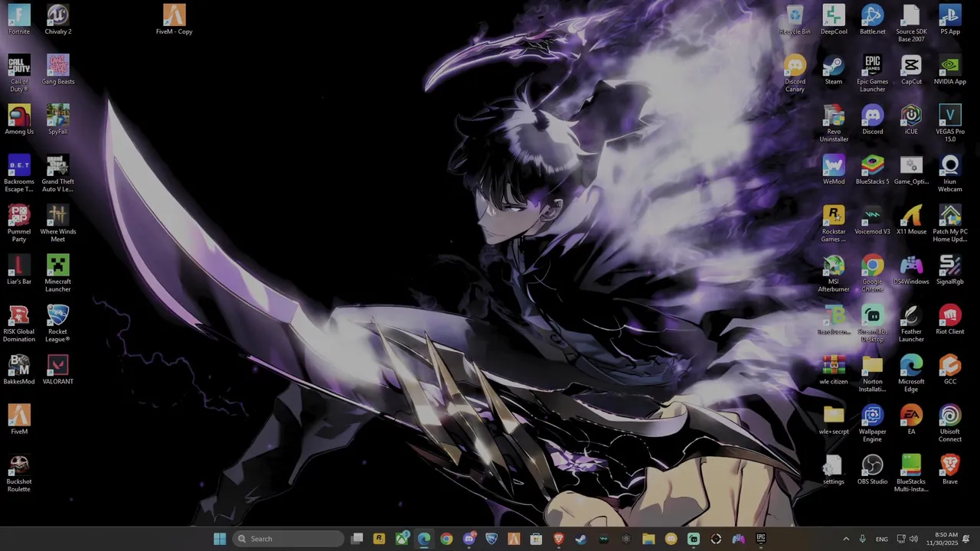Select the Feather Launcher icon
The image size is (980, 551).
click(x=911, y=324)
